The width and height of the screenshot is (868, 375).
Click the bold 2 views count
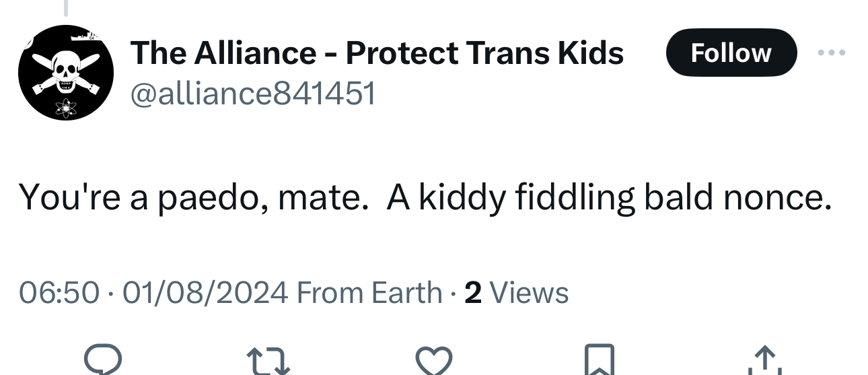click(x=473, y=293)
